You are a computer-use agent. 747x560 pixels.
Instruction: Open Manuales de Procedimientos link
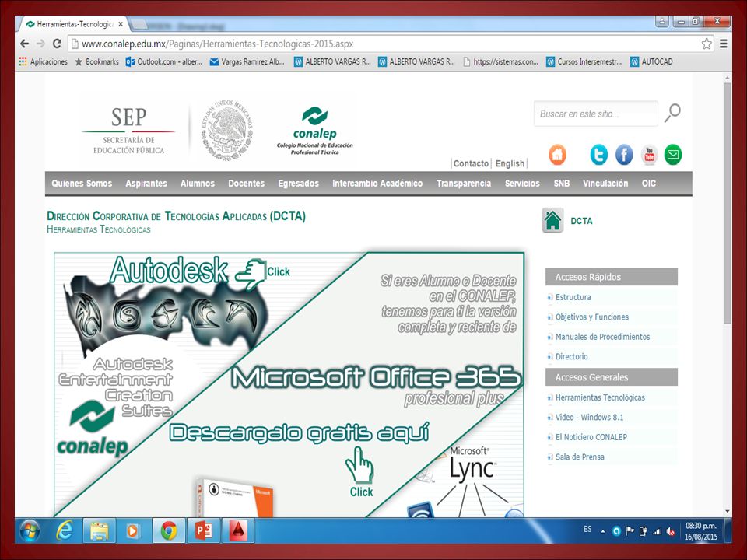pos(602,337)
